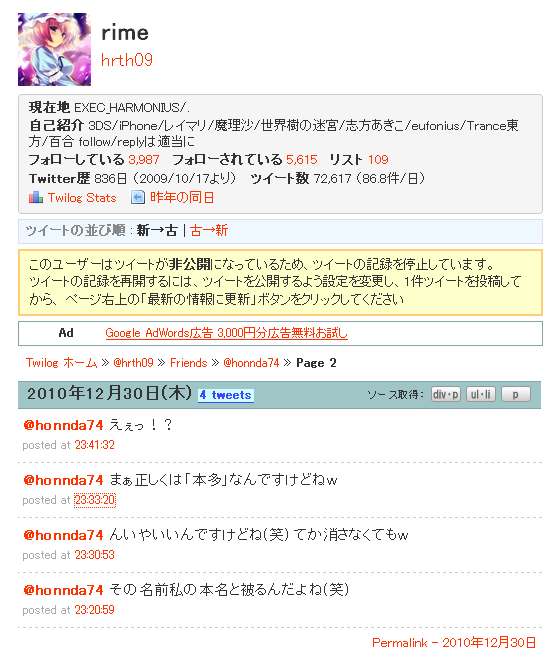Click the followers count 5,615
The width and height of the screenshot is (560, 670).
click(x=302, y=160)
